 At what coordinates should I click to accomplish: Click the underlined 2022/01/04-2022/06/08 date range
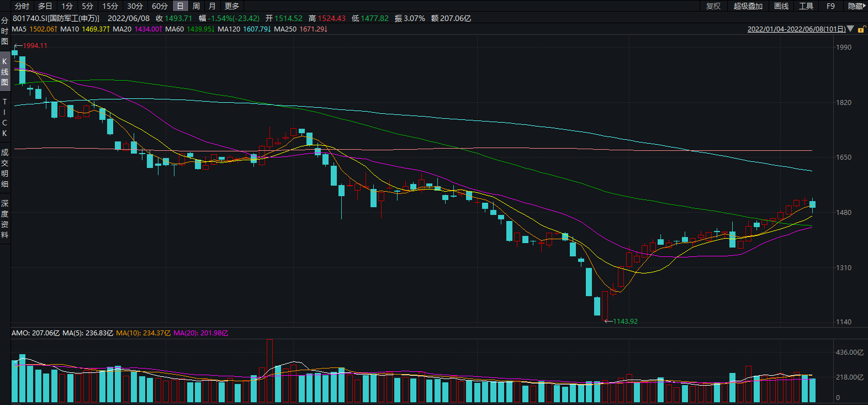[x=796, y=29]
